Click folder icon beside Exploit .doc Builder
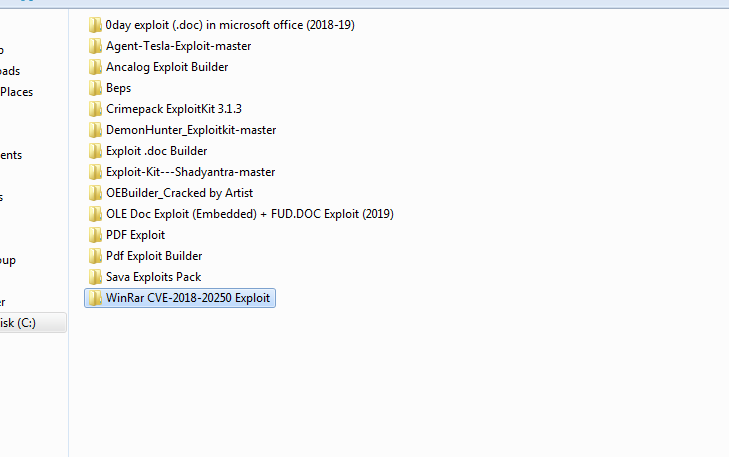729x457 pixels. 95,151
